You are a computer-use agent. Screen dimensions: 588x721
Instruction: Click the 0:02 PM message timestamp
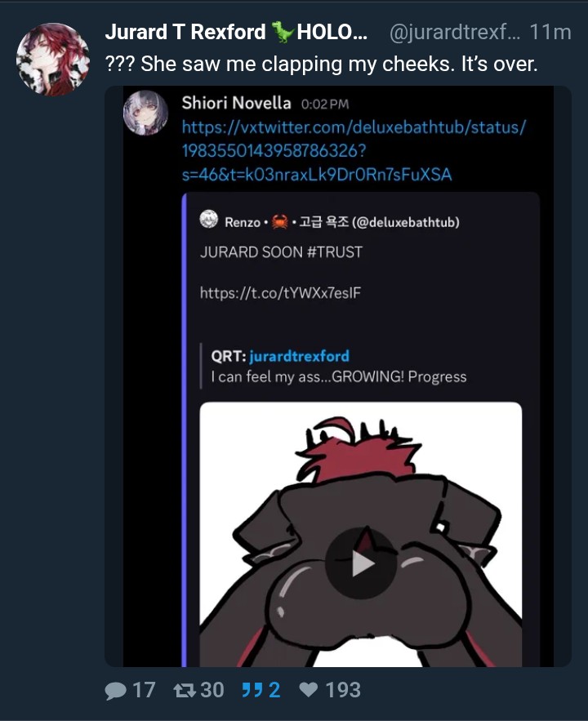325,105
